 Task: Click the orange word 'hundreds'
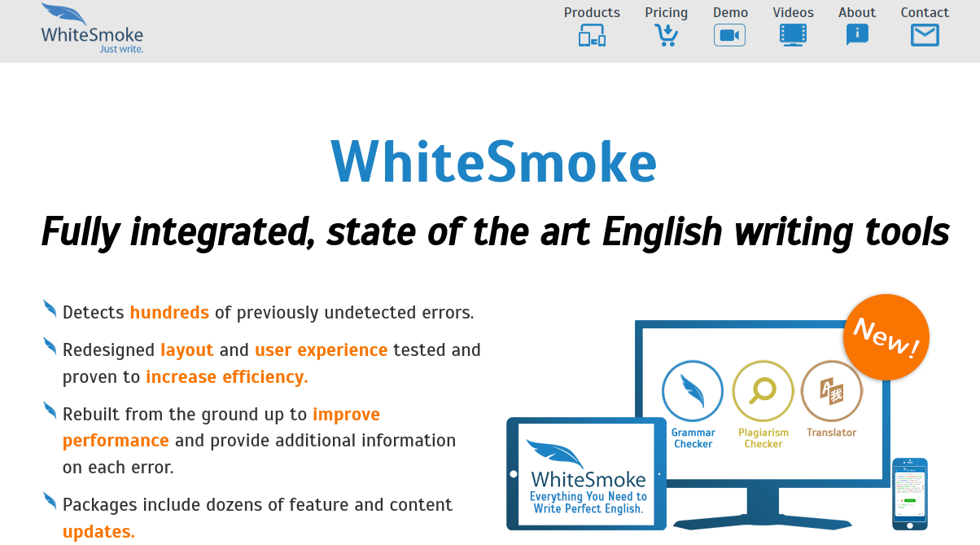(169, 312)
